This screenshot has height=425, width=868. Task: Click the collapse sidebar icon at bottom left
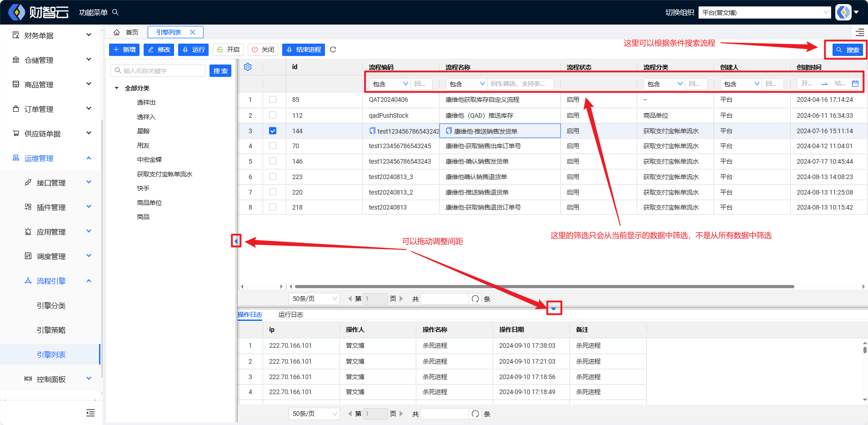[90, 413]
